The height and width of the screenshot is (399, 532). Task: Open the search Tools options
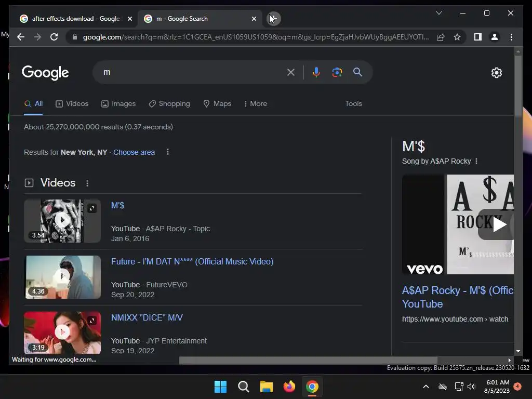tap(353, 104)
